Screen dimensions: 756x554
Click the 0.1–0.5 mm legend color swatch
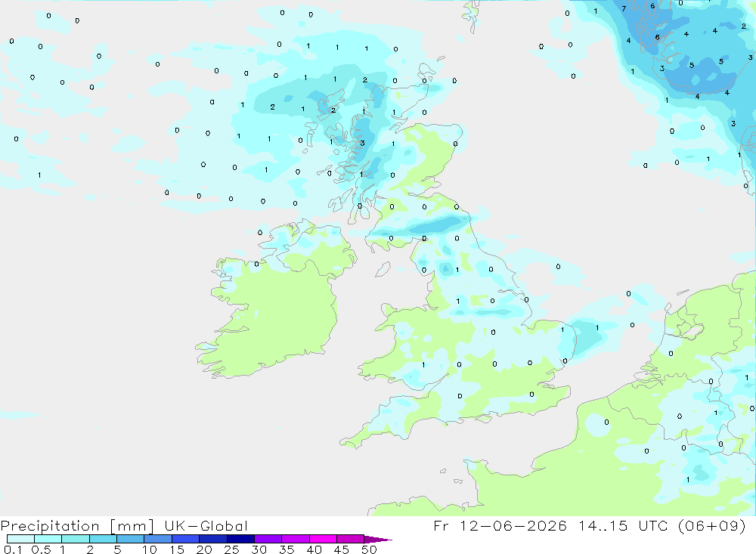[x=20, y=539]
